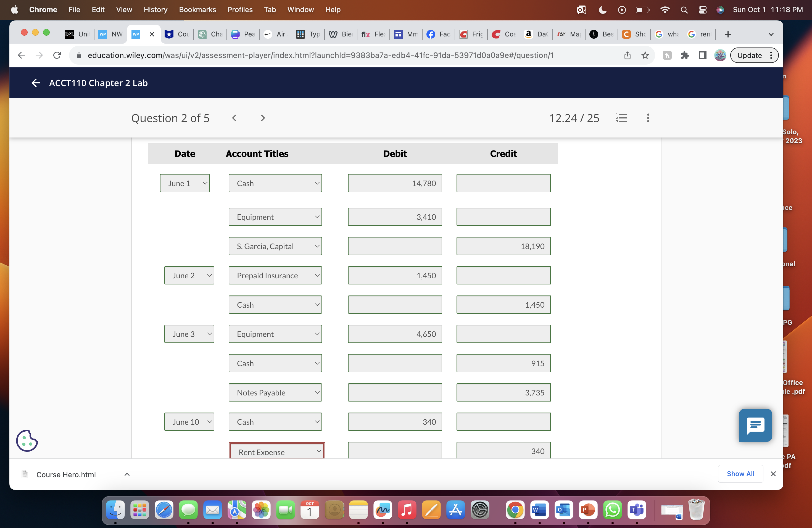
Task: Switch to the first browser tab
Action: tap(77, 34)
